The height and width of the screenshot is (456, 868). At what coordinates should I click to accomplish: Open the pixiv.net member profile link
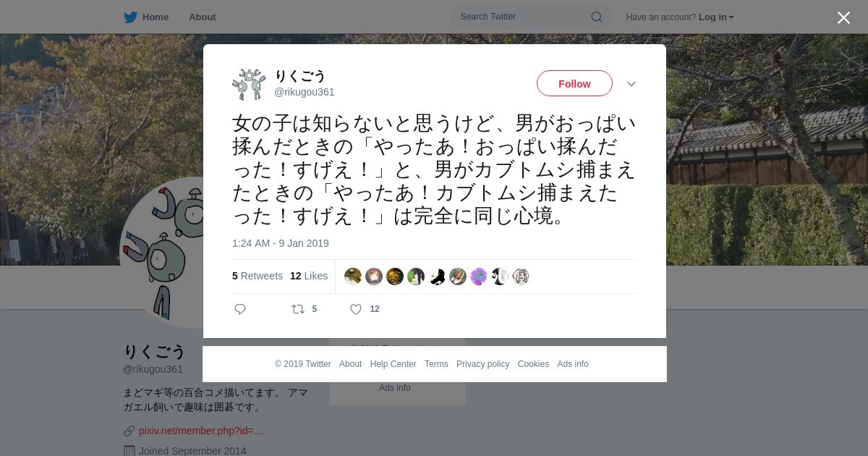click(x=201, y=431)
